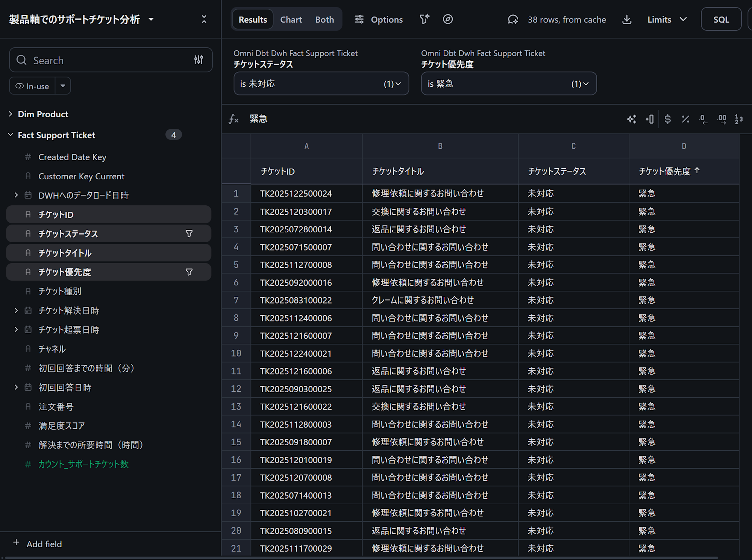
Task: Click the AI sparkle filter icon
Action: (424, 19)
